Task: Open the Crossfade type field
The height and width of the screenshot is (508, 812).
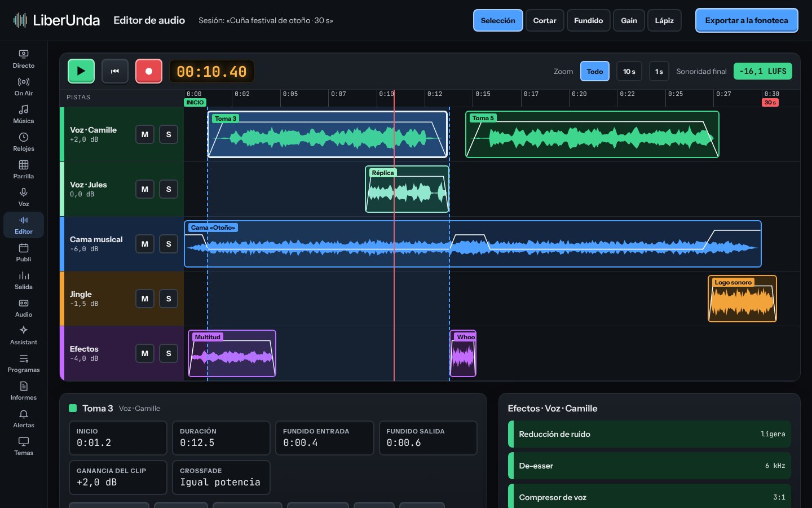Action: tap(220, 477)
